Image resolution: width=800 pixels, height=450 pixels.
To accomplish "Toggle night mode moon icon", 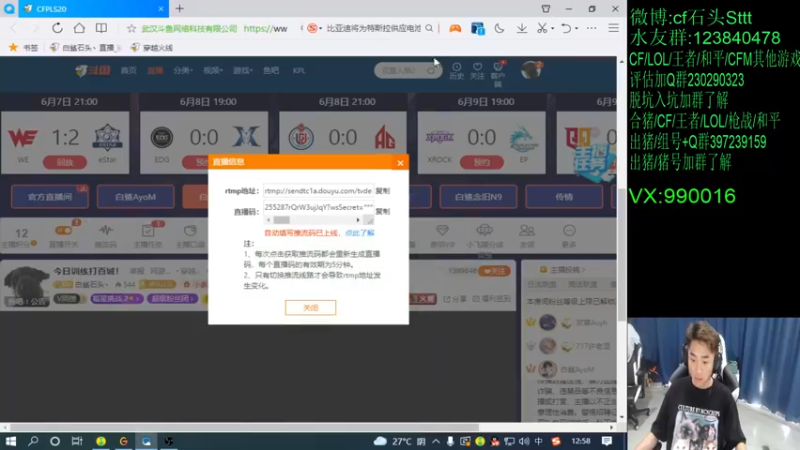I will (x=499, y=29).
